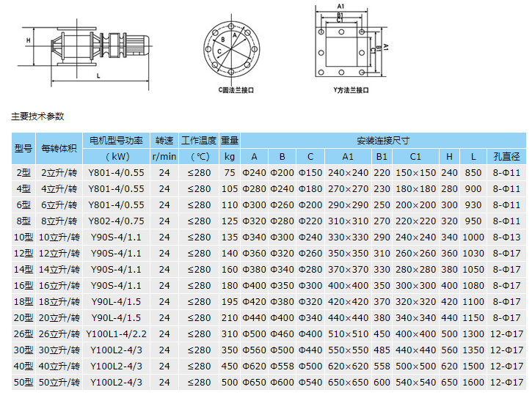
Task: Select the 510×510 A1 cell
Action: [x=348, y=334]
